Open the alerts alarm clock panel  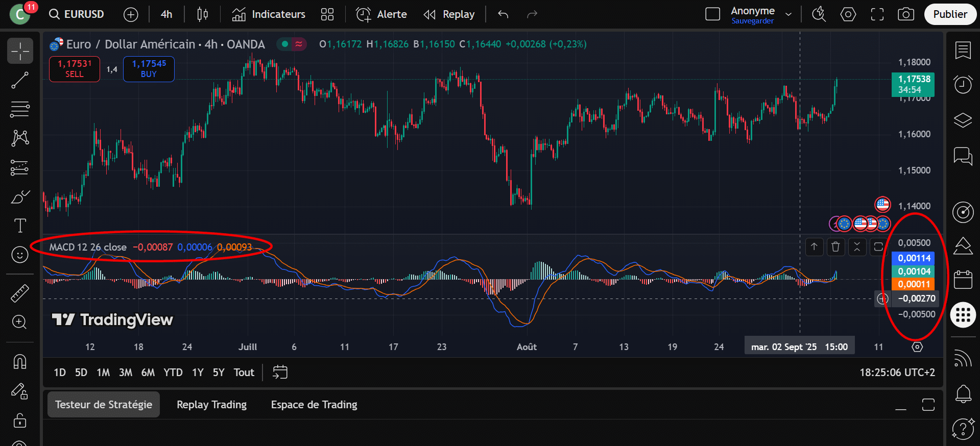coord(963,85)
